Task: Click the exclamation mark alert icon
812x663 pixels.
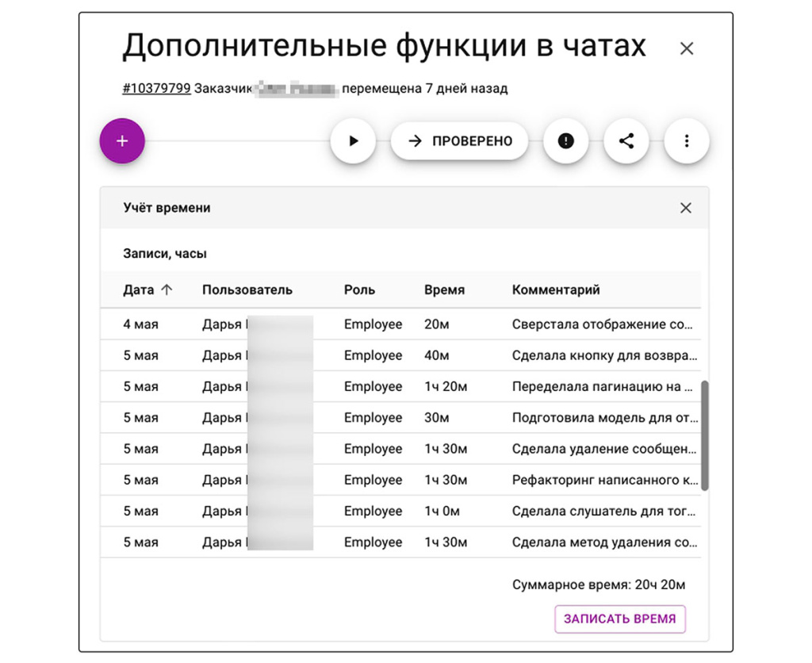Action: (565, 141)
